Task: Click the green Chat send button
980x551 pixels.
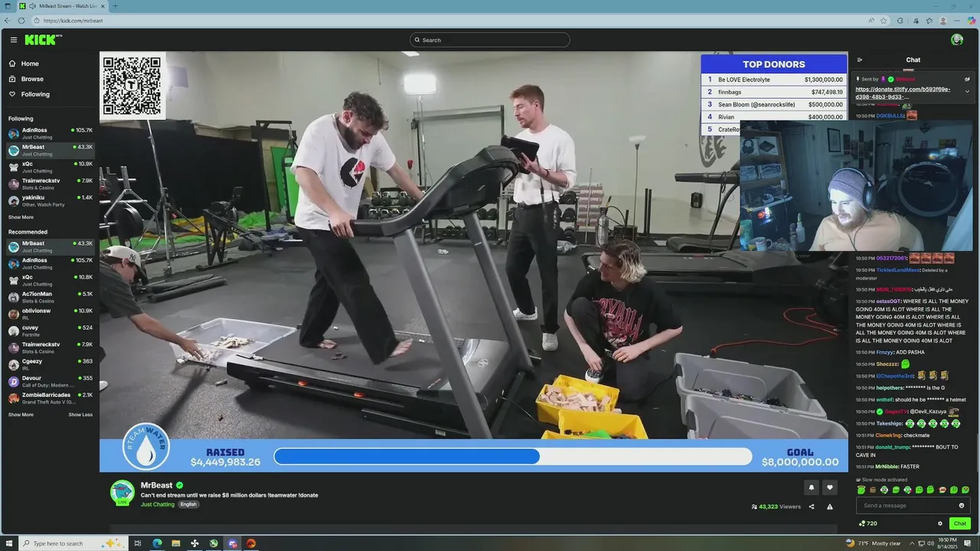Action: 960,523
